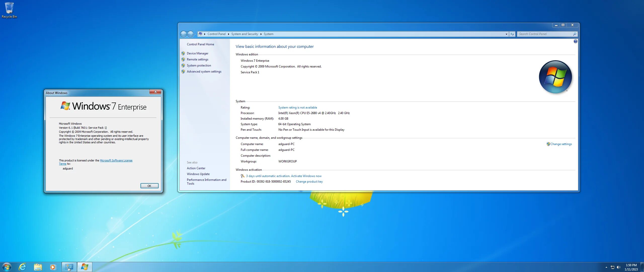Click Windows flag logo in About dialog
Viewport: 644px width, 272px height.
point(65,106)
